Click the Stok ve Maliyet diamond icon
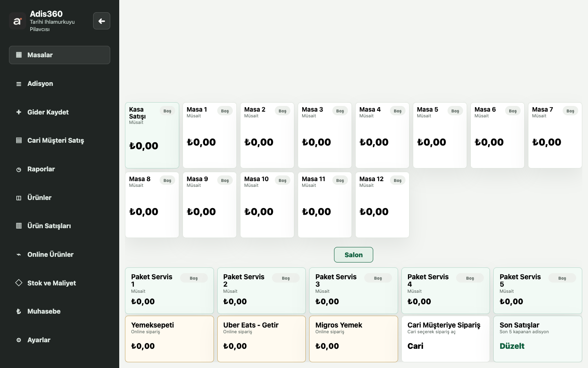This screenshot has width=588, height=368. pos(19,283)
